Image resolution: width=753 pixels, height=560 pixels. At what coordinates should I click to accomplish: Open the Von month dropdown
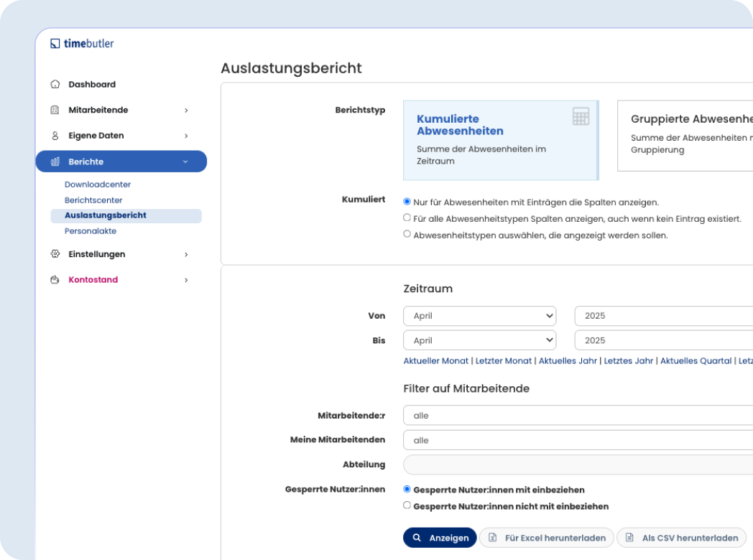point(479,316)
